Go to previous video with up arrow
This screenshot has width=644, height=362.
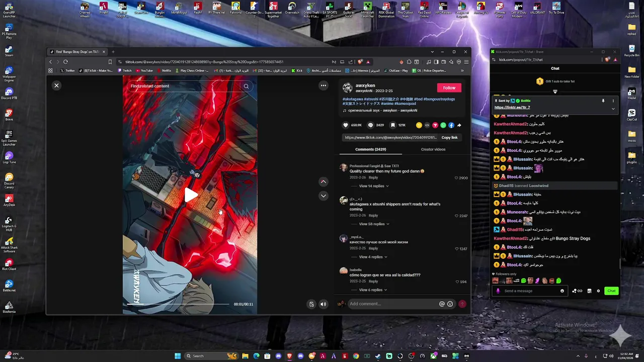(324, 182)
